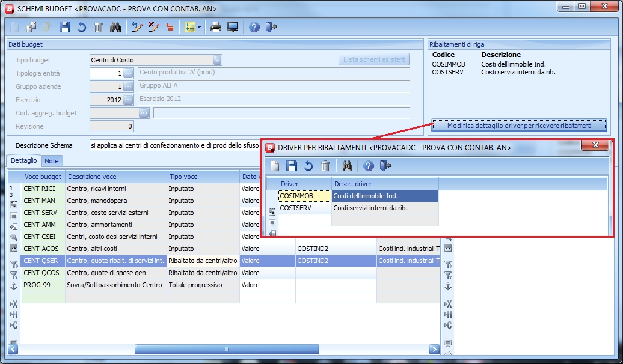Viewport: 623px width, 364px height.
Task: Click the Lista schemi esistenti button
Action: pyautogui.click(x=374, y=59)
